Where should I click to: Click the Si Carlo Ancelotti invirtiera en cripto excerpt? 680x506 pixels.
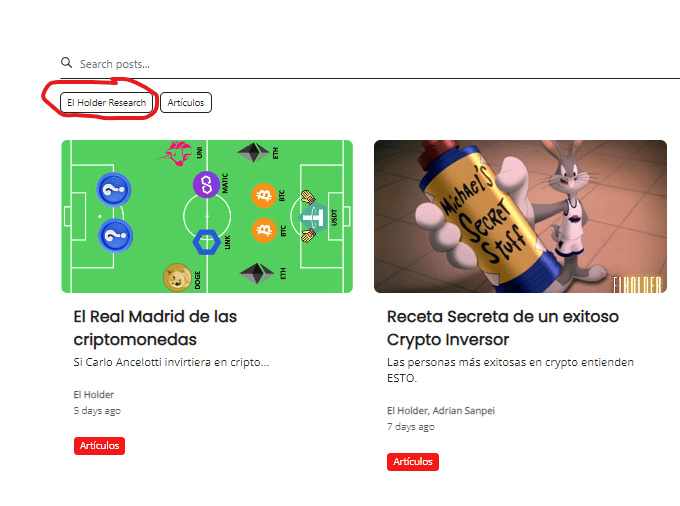[x=171, y=362]
